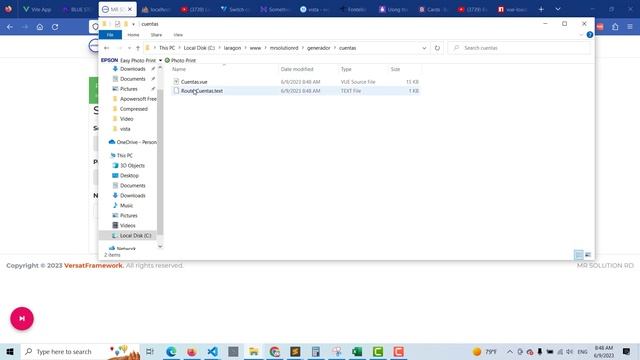Select This PC in navigation pane
Image resolution: width=640 pixels, height=360 pixels.
(124, 156)
